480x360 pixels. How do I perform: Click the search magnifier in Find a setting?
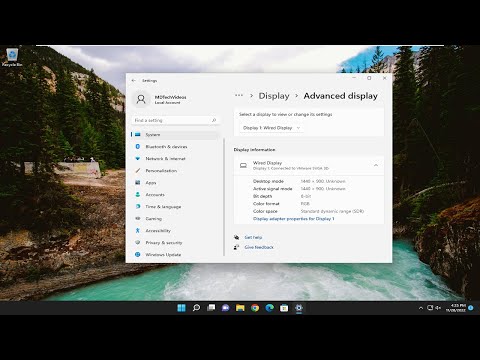pos(214,120)
